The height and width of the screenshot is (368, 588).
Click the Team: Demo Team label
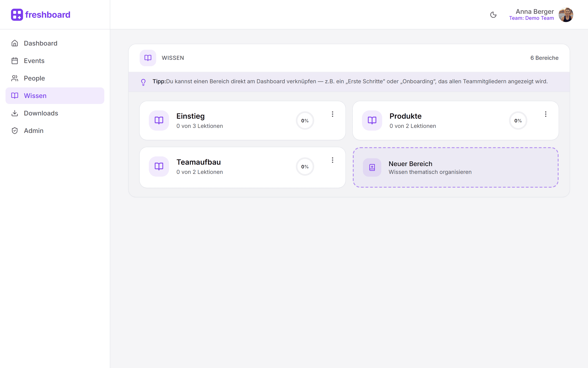pos(531,18)
